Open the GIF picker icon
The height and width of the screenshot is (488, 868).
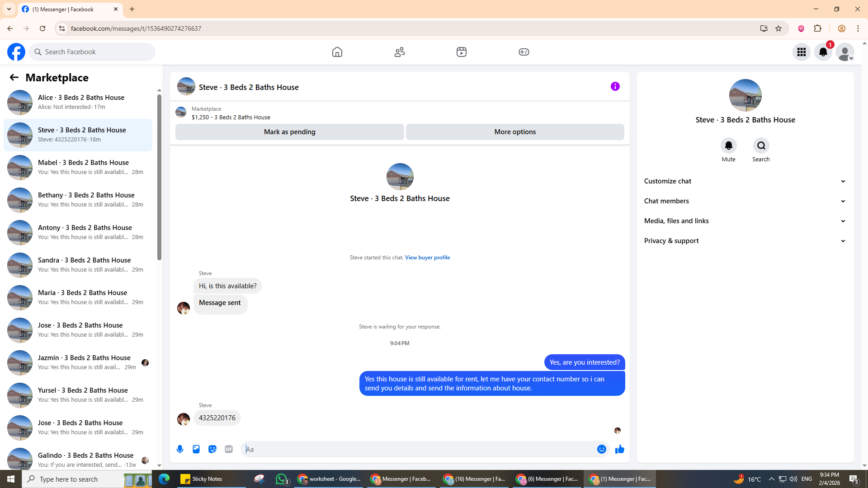pyautogui.click(x=229, y=449)
